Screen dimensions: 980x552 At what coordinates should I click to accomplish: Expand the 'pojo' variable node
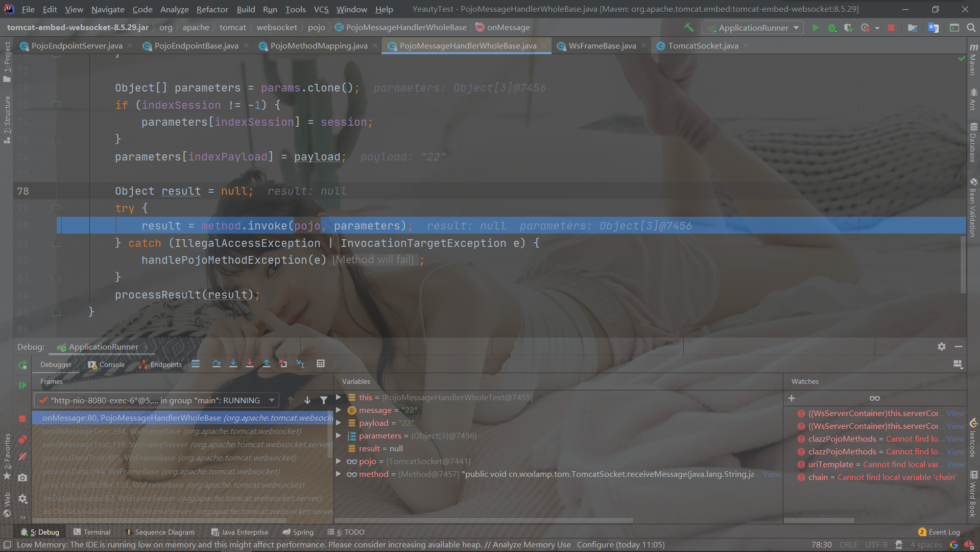[338, 461]
